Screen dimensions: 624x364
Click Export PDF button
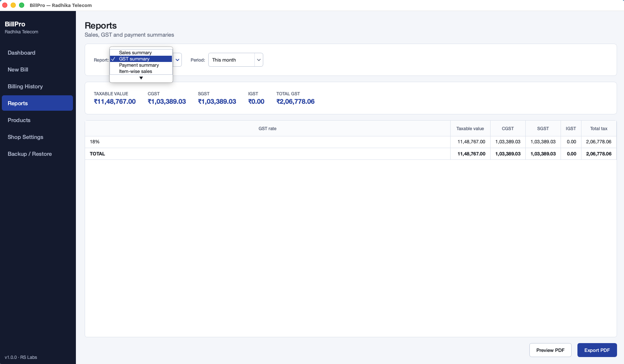coord(597,350)
